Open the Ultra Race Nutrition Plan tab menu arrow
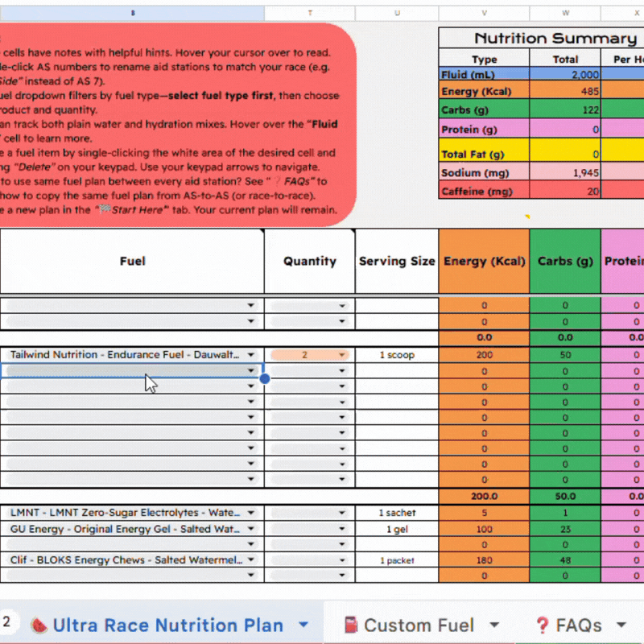Viewport: 644px width, 644px height. click(x=303, y=625)
